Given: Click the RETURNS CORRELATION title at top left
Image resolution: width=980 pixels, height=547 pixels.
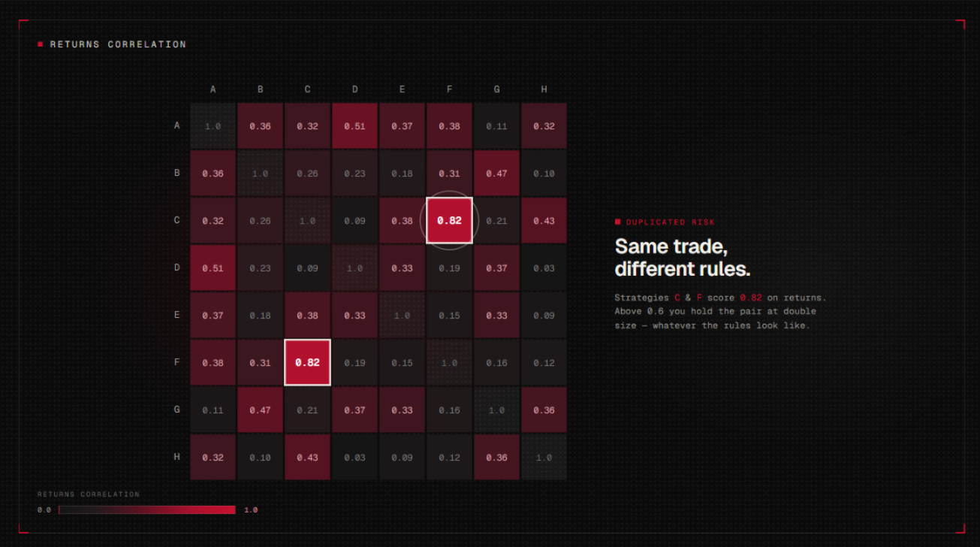Looking at the screenshot, I should tap(118, 44).
